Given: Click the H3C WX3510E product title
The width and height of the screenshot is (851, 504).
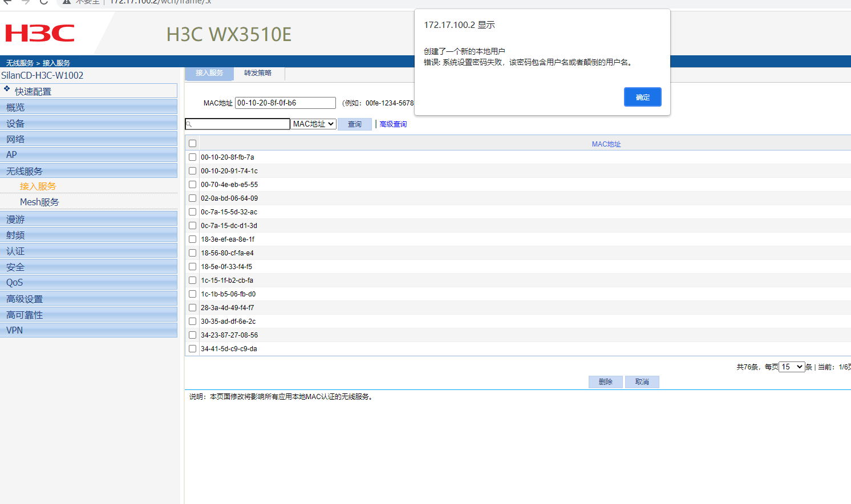Looking at the screenshot, I should [229, 34].
